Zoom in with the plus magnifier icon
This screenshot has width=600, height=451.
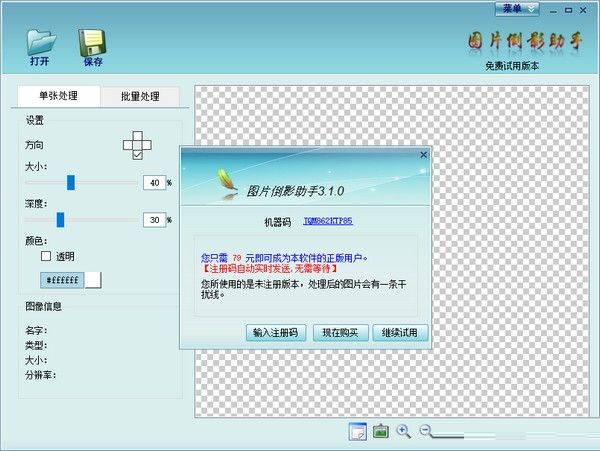[x=403, y=431]
